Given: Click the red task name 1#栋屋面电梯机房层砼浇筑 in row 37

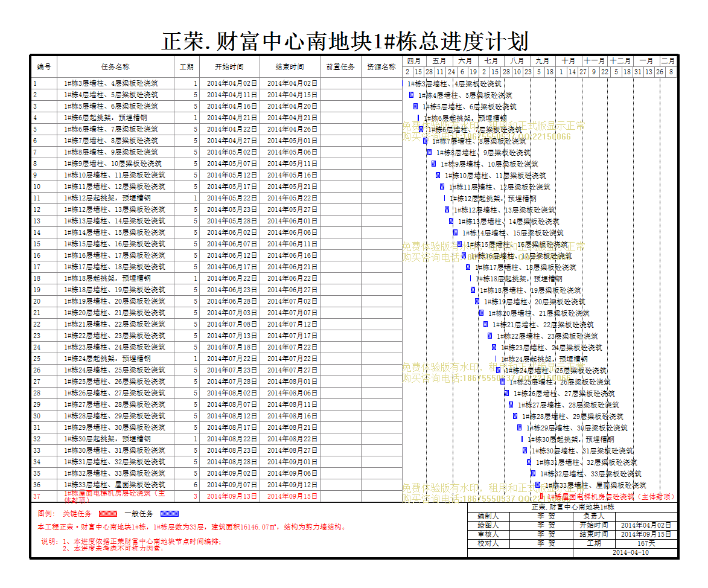Looking at the screenshot, I should pyautogui.click(x=114, y=496).
